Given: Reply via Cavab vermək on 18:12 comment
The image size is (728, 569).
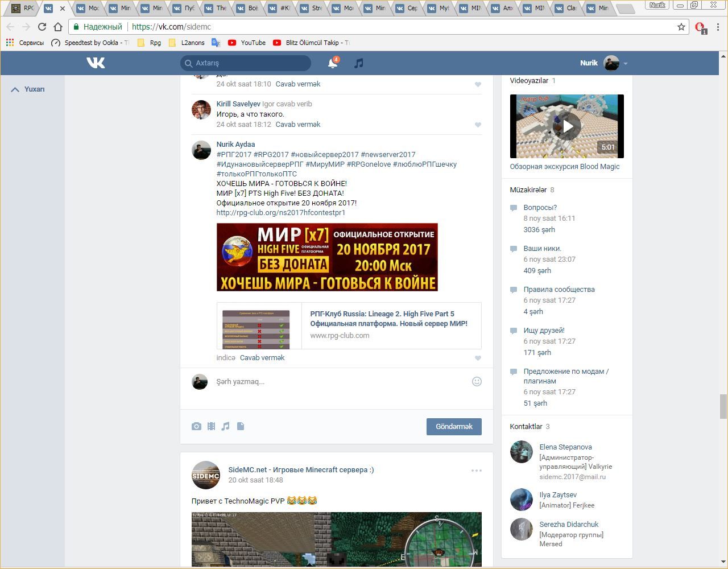Looking at the screenshot, I should coord(298,124).
